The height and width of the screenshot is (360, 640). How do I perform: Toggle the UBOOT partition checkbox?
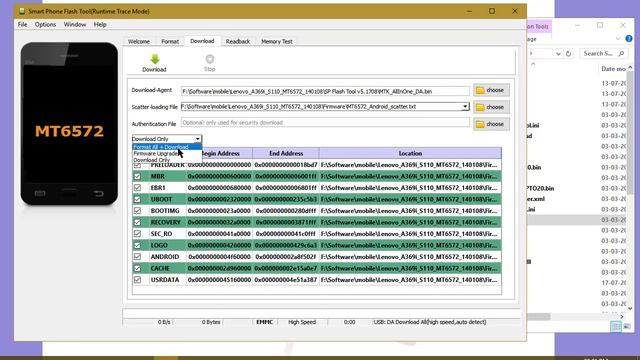137,199
